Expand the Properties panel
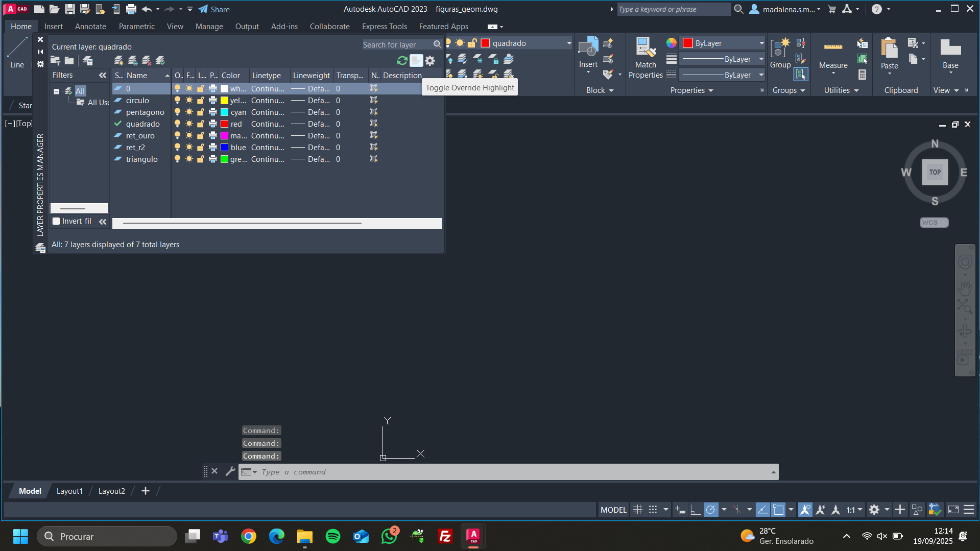Screen dimensions: 980x551 point(691,90)
